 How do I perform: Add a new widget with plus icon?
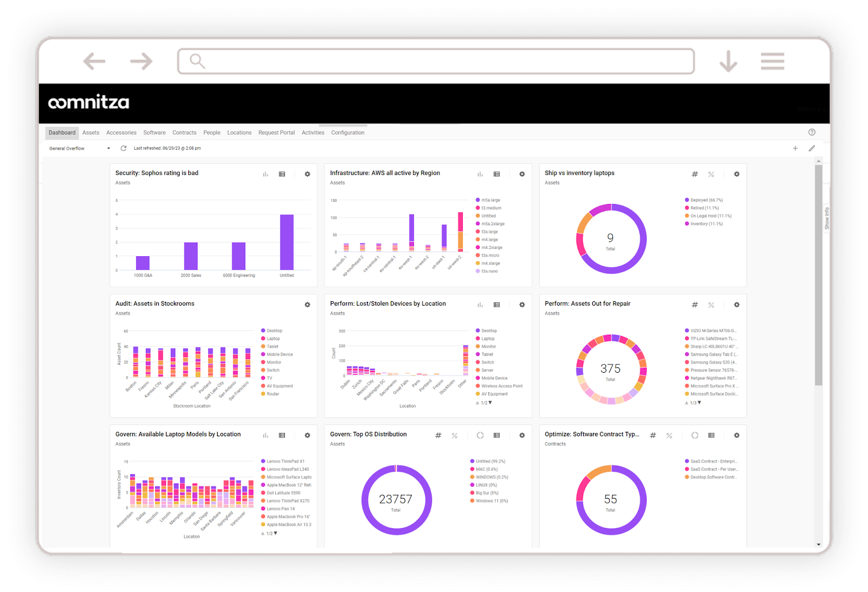795,148
